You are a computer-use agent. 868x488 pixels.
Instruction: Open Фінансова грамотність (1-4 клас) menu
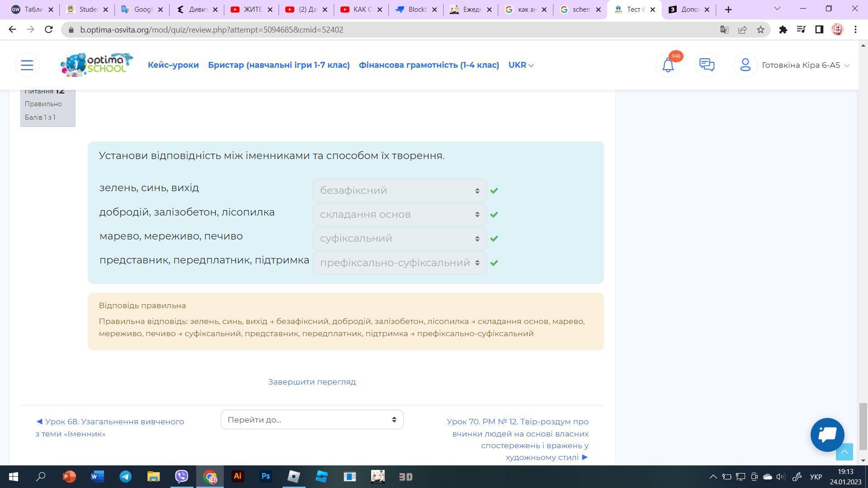point(429,65)
